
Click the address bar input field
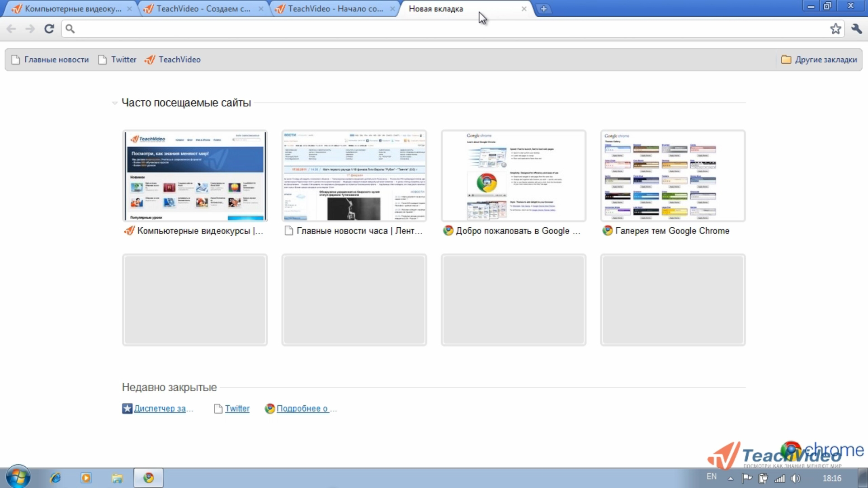point(448,29)
